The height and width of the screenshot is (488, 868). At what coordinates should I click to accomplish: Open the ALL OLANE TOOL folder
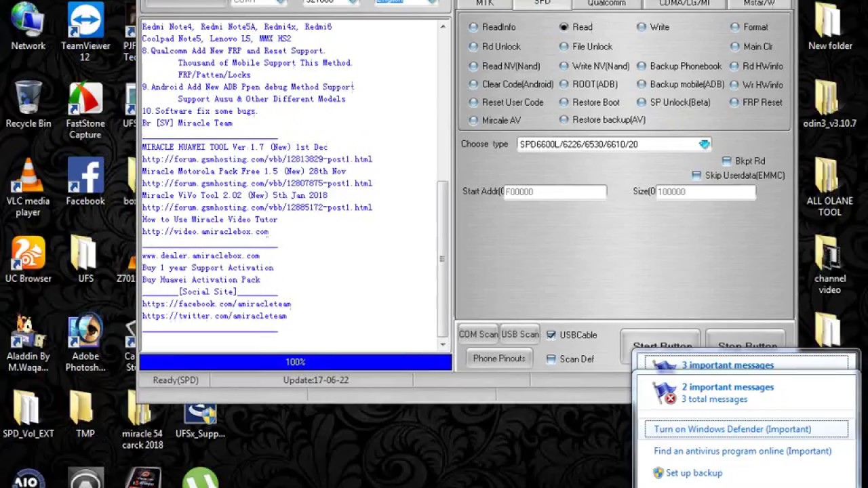(830, 188)
